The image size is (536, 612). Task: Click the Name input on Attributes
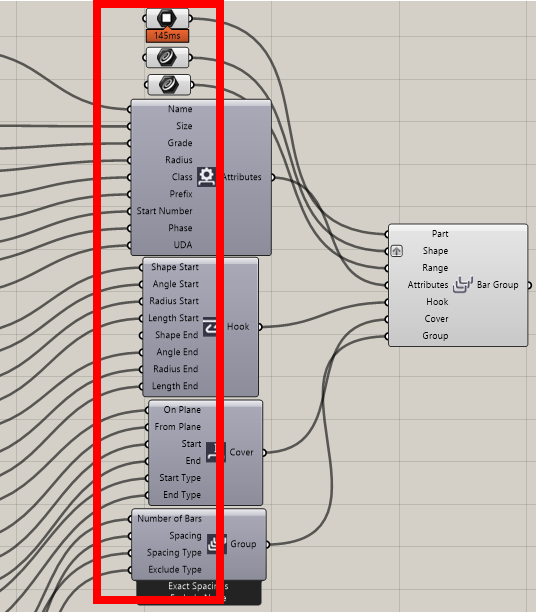click(180, 109)
